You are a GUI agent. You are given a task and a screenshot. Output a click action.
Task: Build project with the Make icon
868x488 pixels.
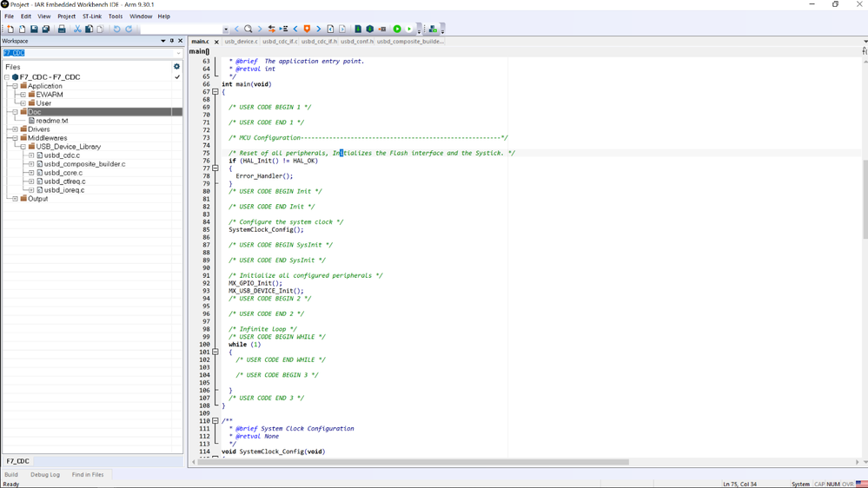(370, 29)
